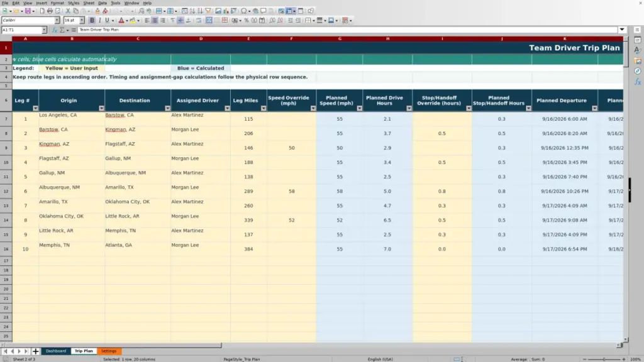Click the Insert Special Character omega icon
This screenshot has width=644, height=362.
pyautogui.click(x=243, y=11)
